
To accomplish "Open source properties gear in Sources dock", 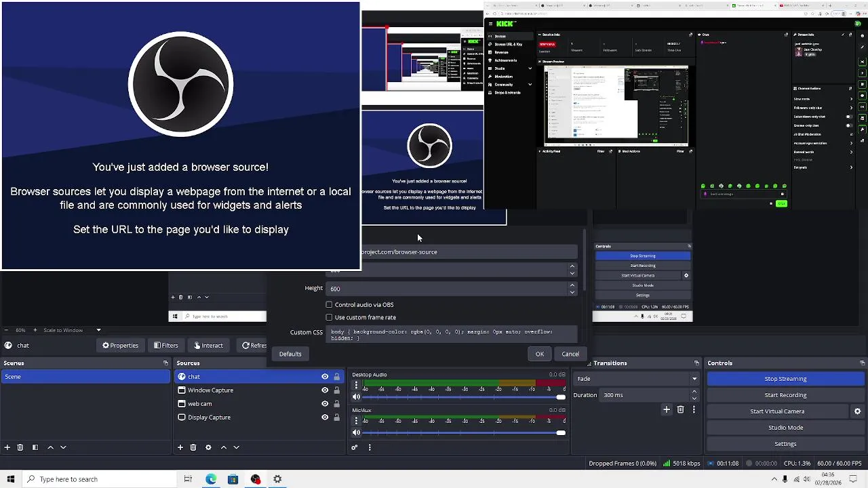I will [x=208, y=447].
